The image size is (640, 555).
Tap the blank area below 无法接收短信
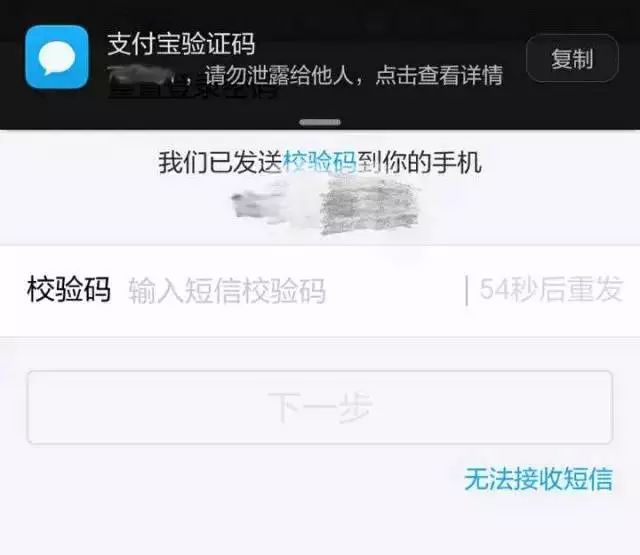point(320,524)
